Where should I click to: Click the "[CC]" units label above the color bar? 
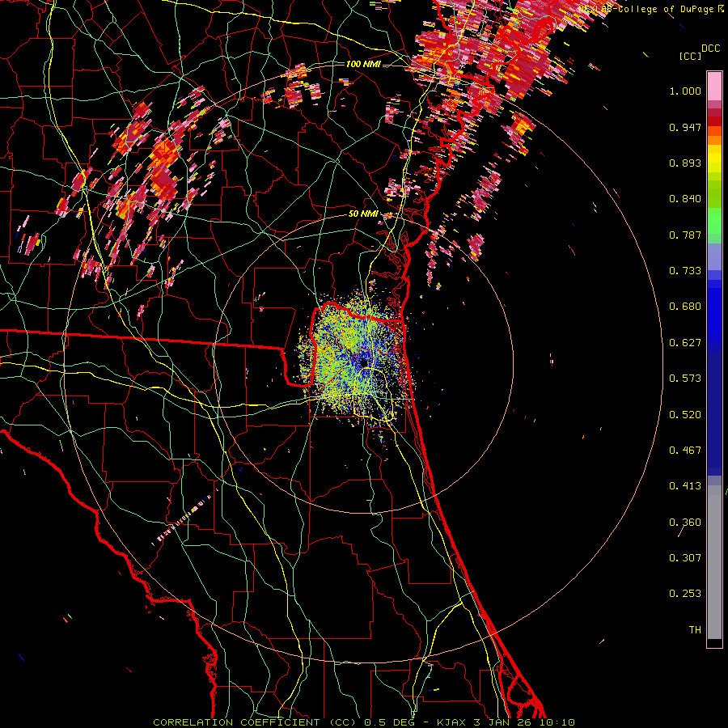[x=691, y=56]
